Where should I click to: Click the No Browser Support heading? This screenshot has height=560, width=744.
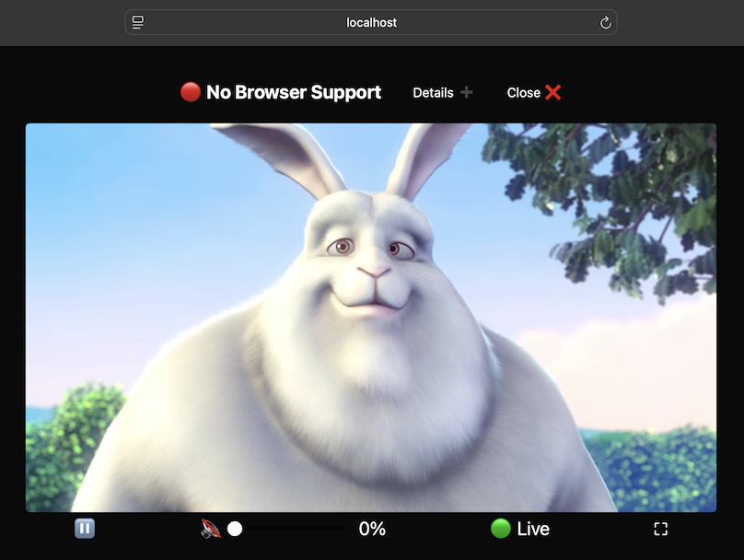click(x=294, y=92)
